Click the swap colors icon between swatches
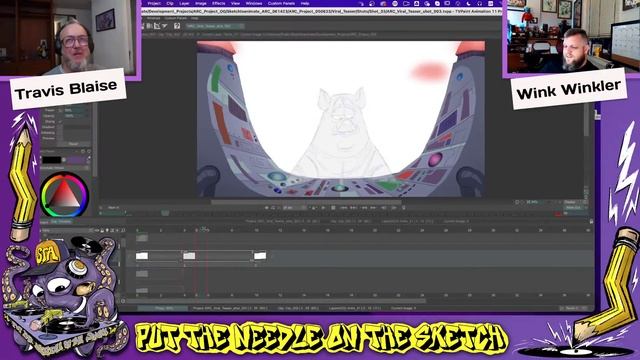The image size is (640, 360). point(64,160)
